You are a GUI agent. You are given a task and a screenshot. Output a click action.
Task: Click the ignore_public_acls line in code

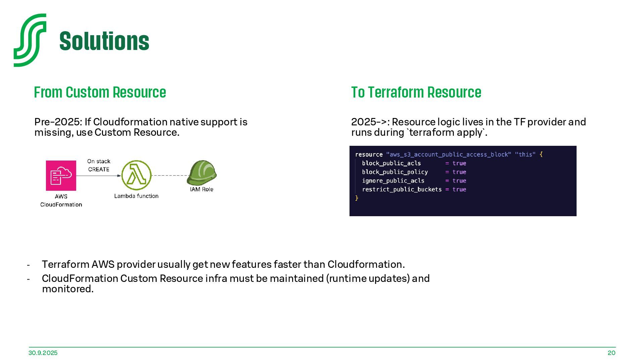click(x=393, y=181)
